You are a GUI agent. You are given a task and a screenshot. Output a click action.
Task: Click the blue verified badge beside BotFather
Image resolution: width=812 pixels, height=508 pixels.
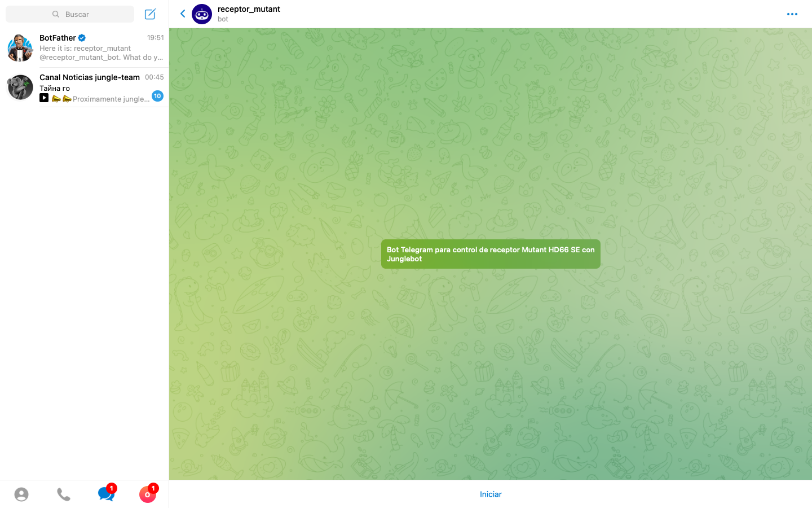click(x=82, y=38)
